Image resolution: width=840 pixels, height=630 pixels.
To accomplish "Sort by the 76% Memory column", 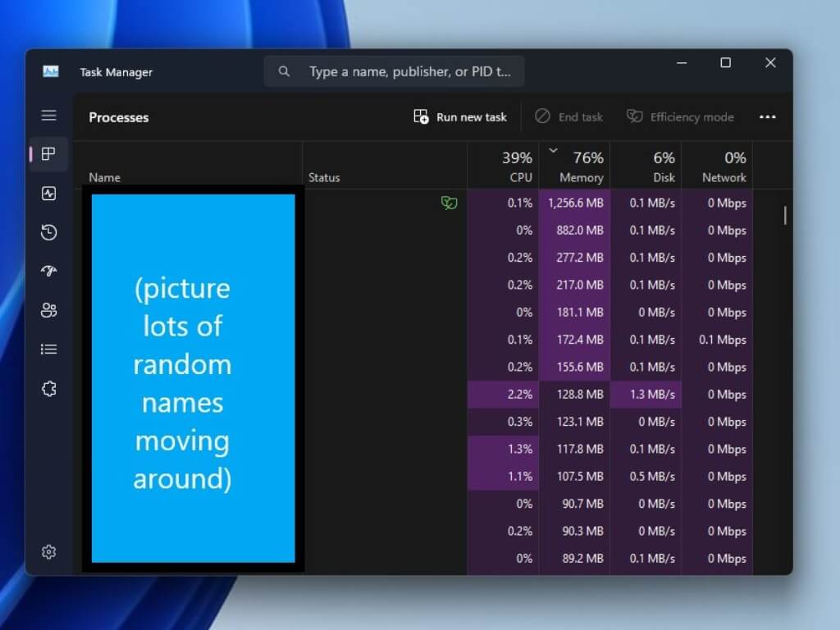I will coord(574,166).
